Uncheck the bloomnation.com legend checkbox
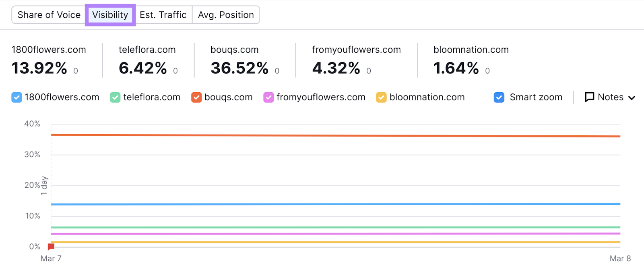The height and width of the screenshot is (274, 644). (x=381, y=98)
